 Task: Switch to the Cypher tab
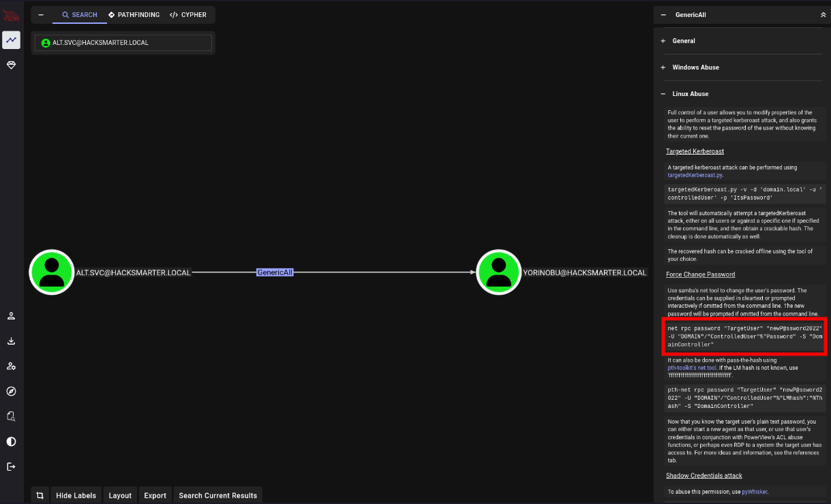(188, 14)
